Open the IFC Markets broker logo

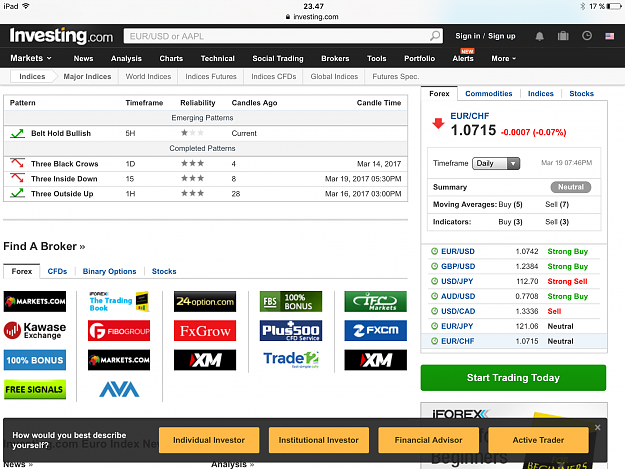375,301
